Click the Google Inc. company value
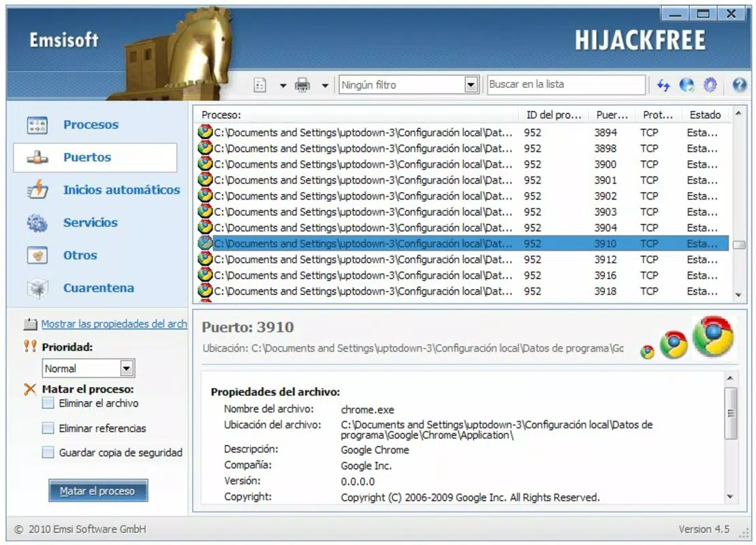This screenshot has height=545, width=756. 366,466
